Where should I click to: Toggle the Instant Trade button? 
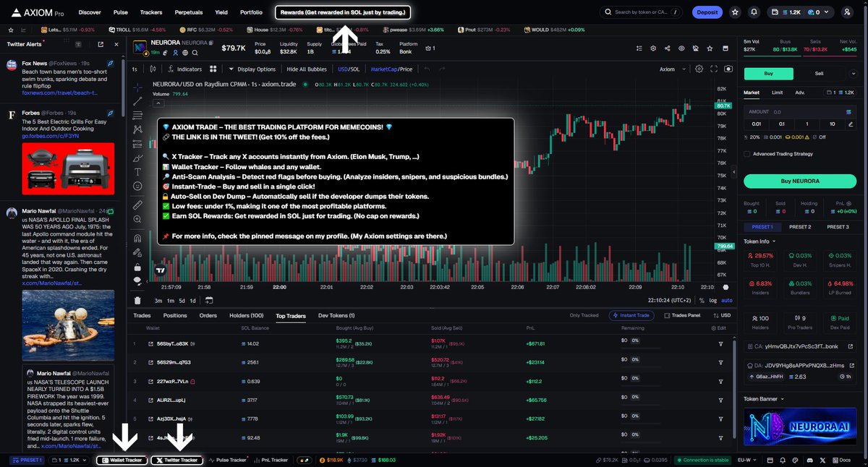[632, 315]
